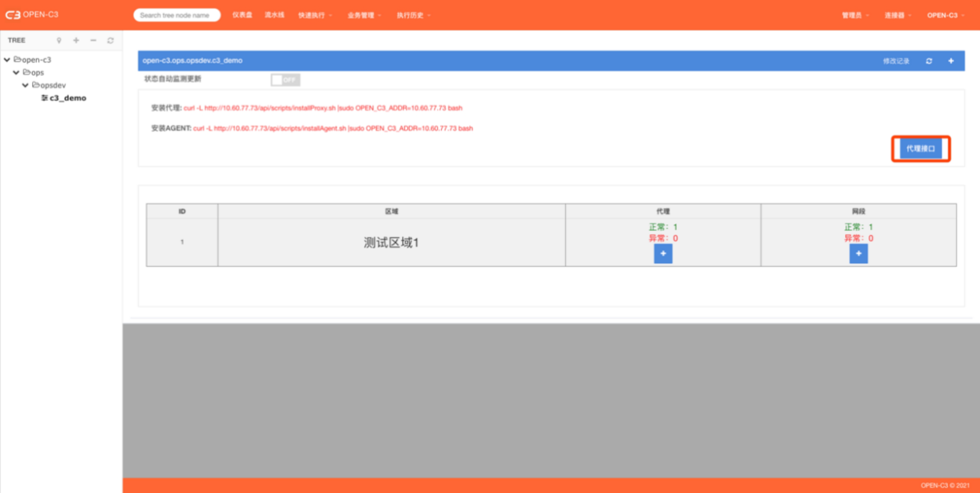Viewport: 980px width, 493px height.
Task: Add subnet with plus button in 网段 column
Action: (x=859, y=254)
